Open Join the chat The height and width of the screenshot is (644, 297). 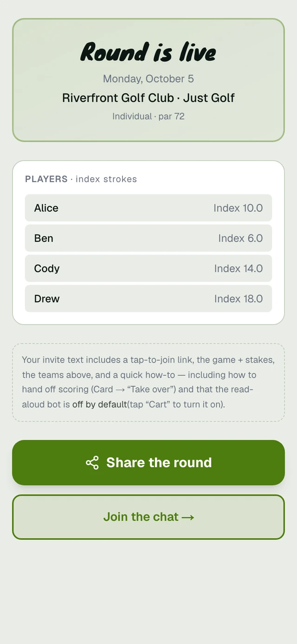(148, 517)
